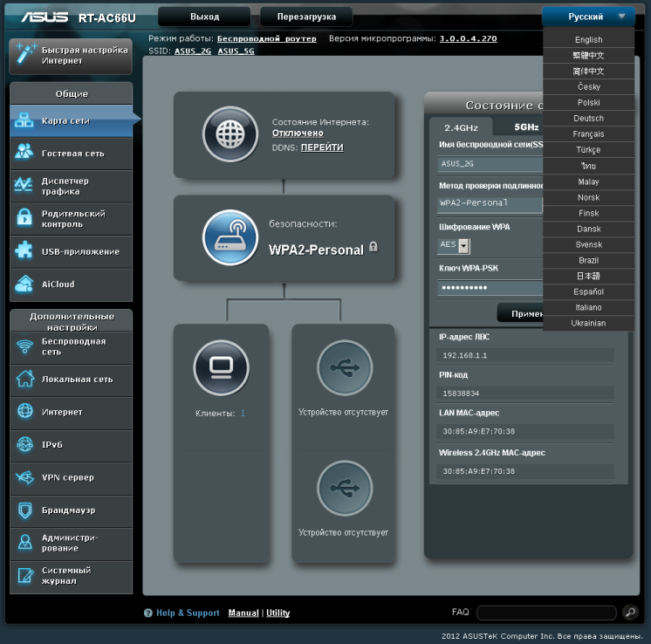Image resolution: width=651 pixels, height=644 pixels.
Task: Focus the wireless SSID name field
Action: (490, 164)
